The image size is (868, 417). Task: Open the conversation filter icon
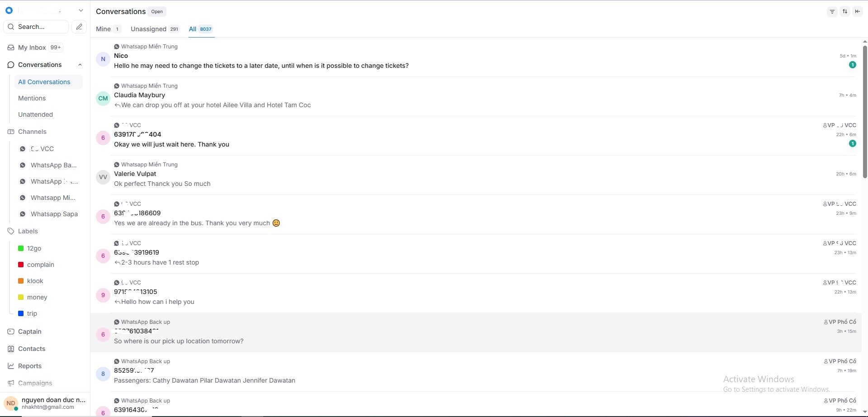tap(832, 12)
